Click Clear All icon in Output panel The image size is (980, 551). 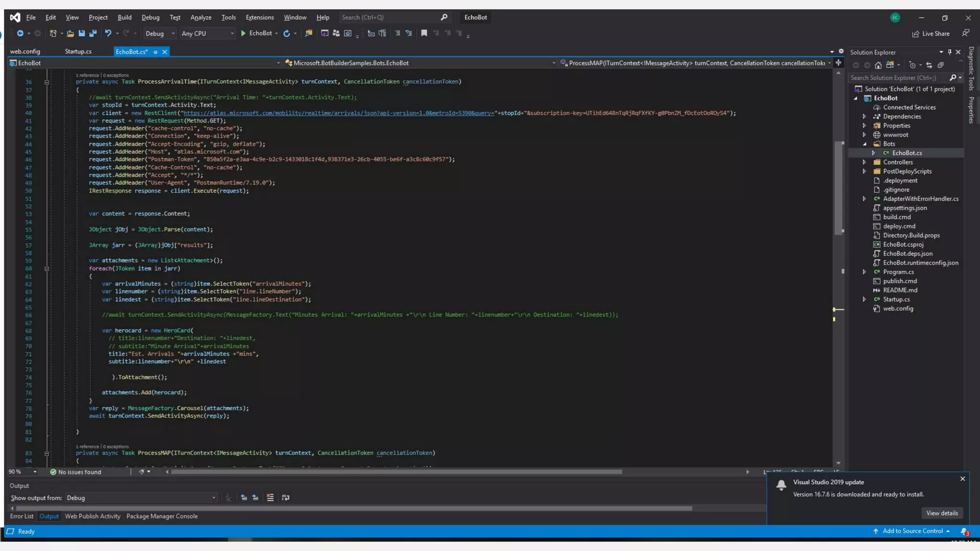[270, 497]
